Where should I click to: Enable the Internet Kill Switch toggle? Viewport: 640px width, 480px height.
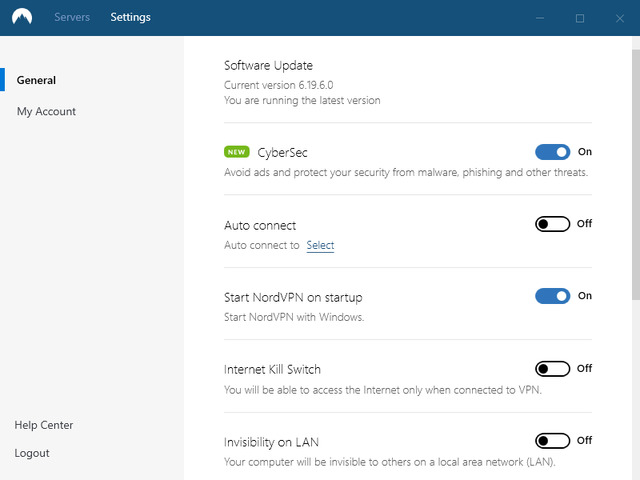552,369
